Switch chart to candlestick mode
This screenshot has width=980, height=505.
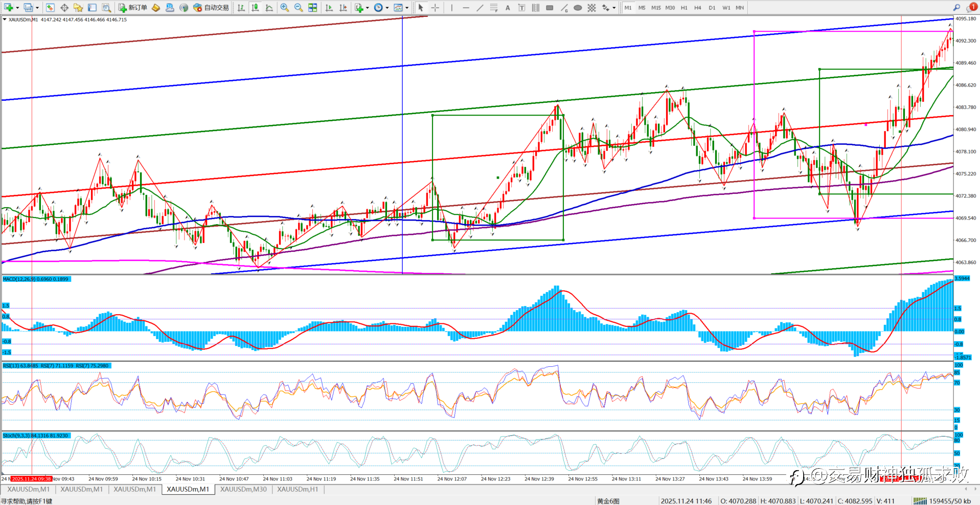click(x=255, y=8)
